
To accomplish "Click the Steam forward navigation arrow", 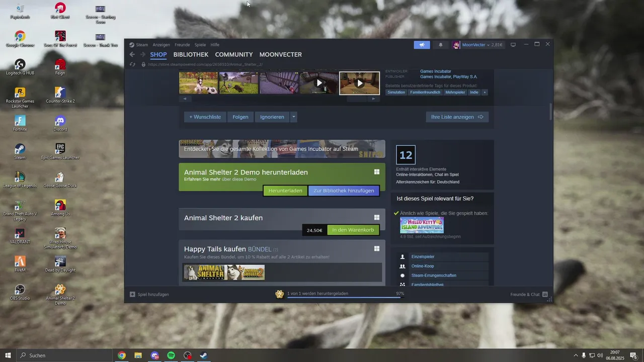I will [143, 54].
